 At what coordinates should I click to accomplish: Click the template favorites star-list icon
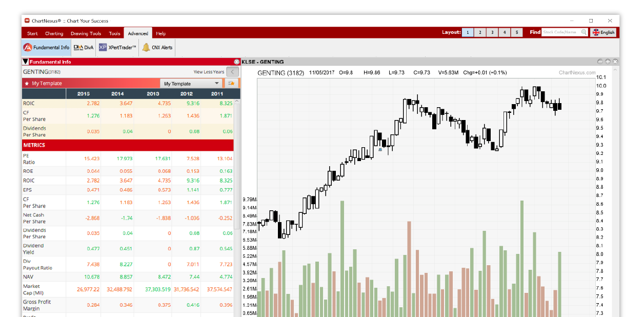click(231, 83)
